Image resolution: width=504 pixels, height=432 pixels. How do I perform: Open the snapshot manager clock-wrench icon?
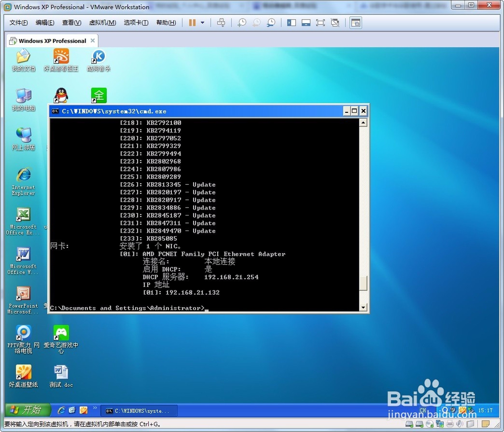point(271,23)
